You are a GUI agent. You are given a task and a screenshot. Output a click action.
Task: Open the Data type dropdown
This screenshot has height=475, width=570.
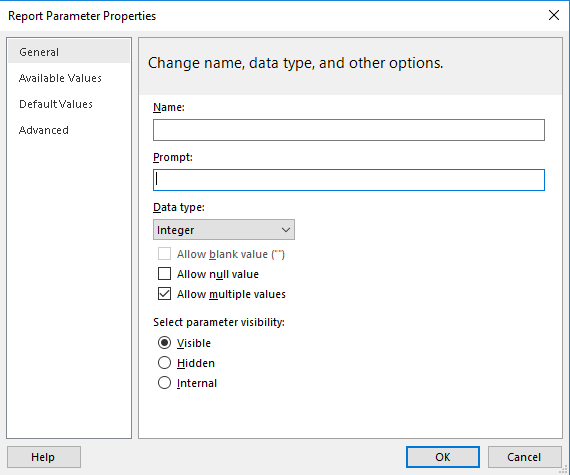[224, 230]
